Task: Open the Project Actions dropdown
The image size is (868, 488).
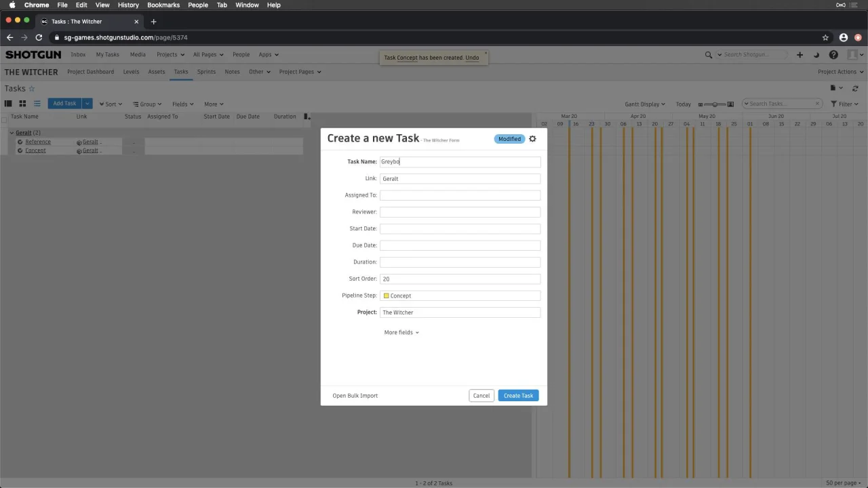Action: tap(841, 72)
